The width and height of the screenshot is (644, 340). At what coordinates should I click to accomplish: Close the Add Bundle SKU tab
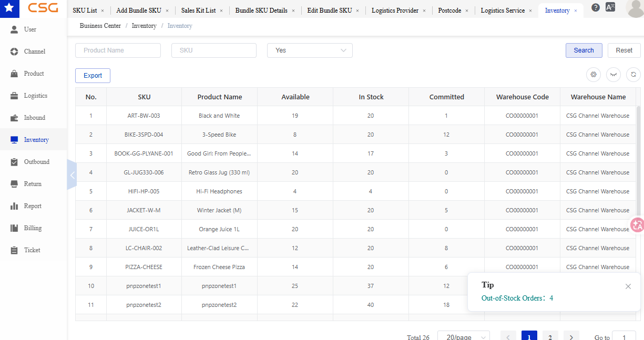pyautogui.click(x=167, y=11)
